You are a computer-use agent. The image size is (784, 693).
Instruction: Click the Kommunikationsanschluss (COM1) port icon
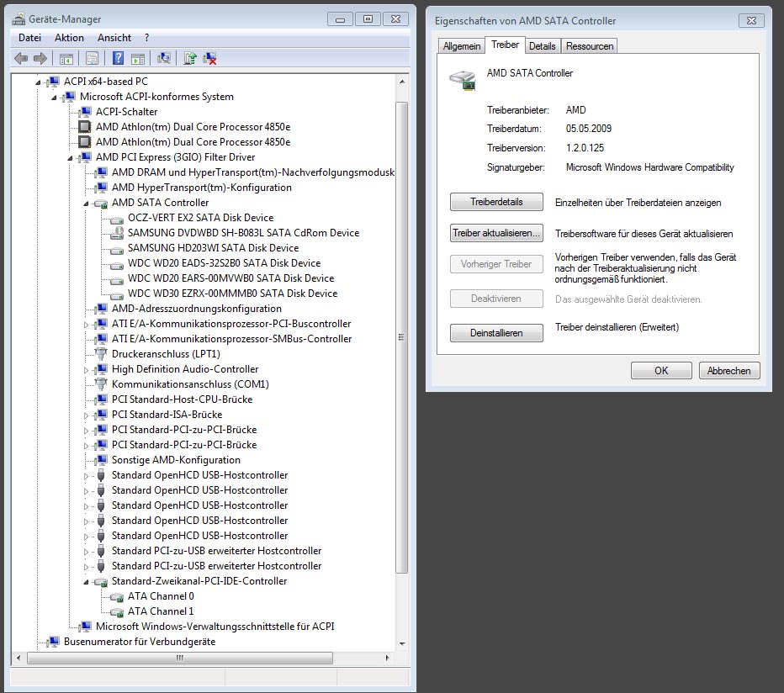pyautogui.click(x=101, y=384)
